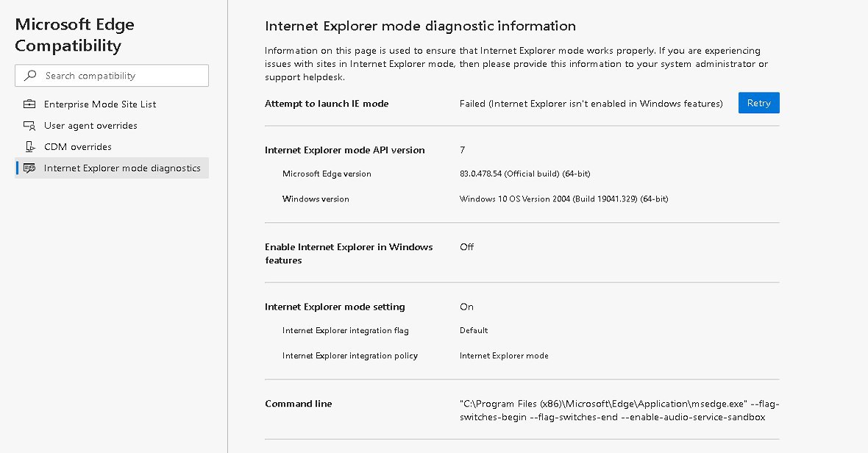Click the Windows 10 OS Version 2004 value
This screenshot has height=453, width=868.
(563, 199)
